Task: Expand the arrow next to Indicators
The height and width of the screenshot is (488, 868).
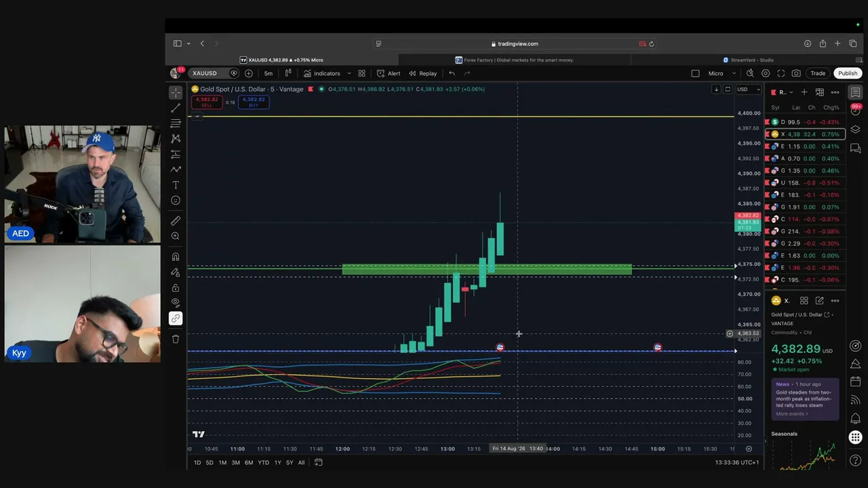Action: tap(349, 73)
